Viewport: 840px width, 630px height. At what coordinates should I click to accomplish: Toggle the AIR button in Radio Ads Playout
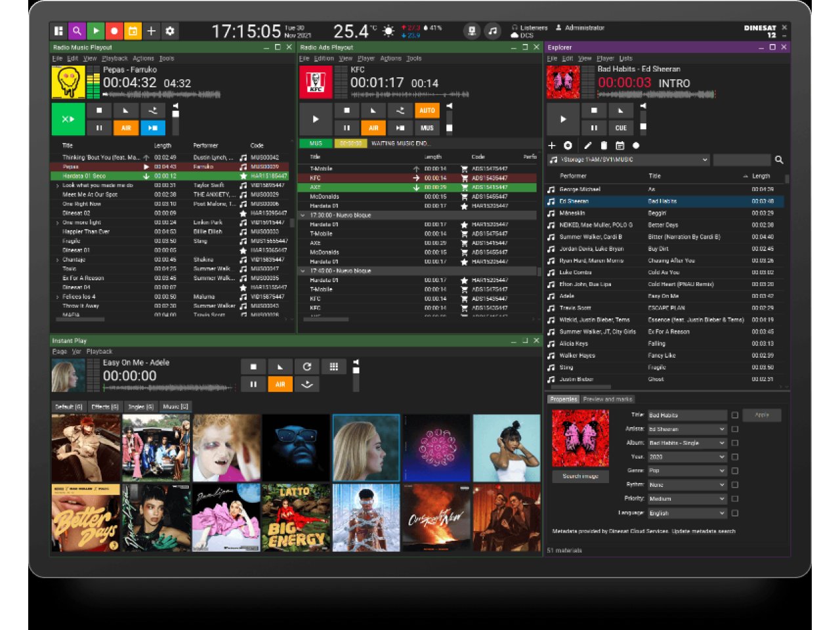click(x=373, y=128)
